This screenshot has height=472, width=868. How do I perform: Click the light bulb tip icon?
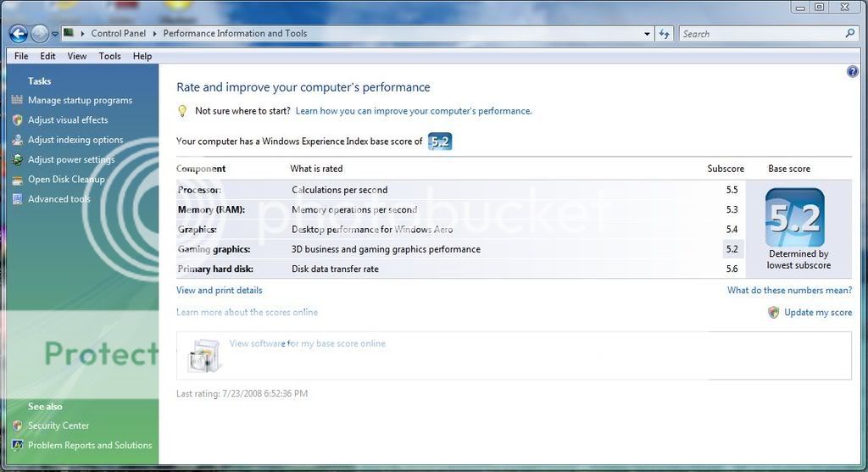pos(182,111)
